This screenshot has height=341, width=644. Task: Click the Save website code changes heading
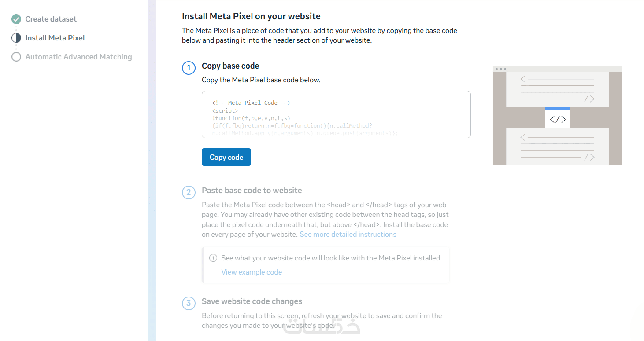[x=252, y=301]
